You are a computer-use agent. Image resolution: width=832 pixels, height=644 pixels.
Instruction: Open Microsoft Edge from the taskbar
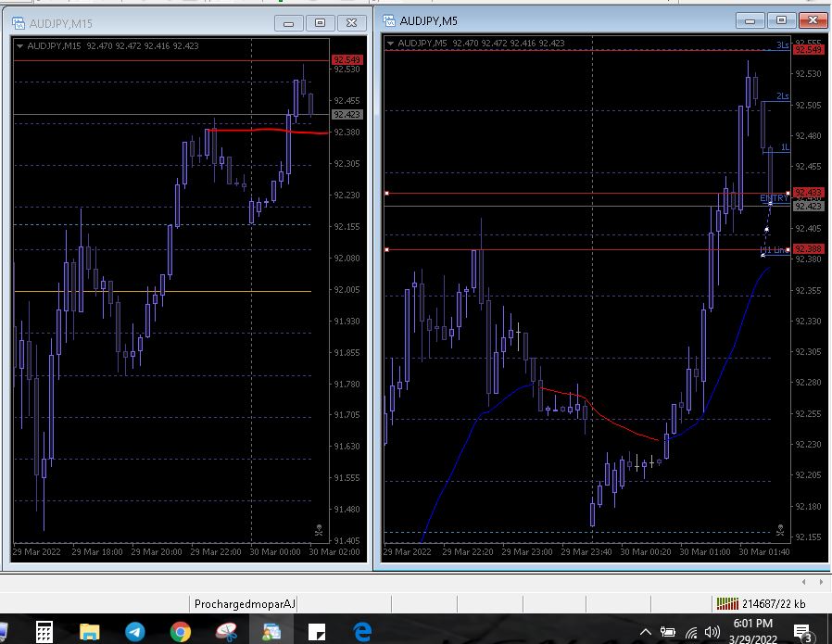coord(362,632)
